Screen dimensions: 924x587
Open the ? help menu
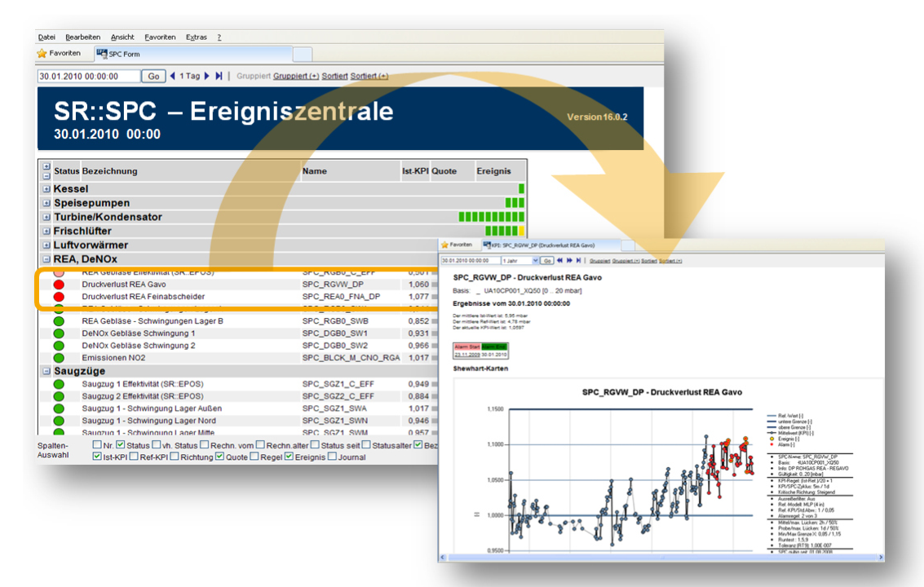click(x=219, y=38)
